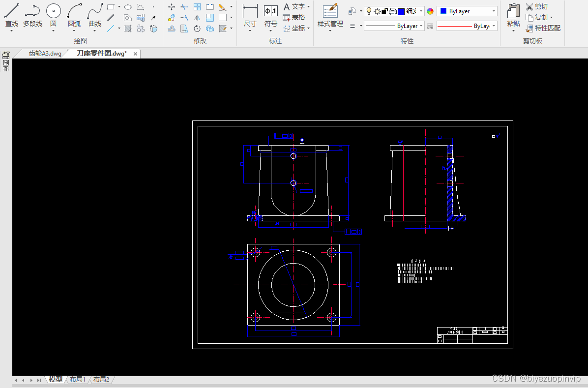Click the double-line (multiline) draw icon
Viewport: 588px width, 388px height.
[x=111, y=18]
